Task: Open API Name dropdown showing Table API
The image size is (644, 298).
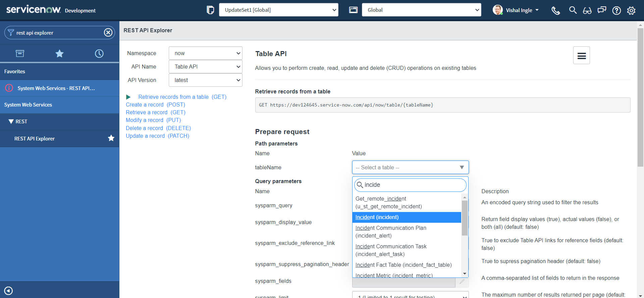Action: pos(205,67)
